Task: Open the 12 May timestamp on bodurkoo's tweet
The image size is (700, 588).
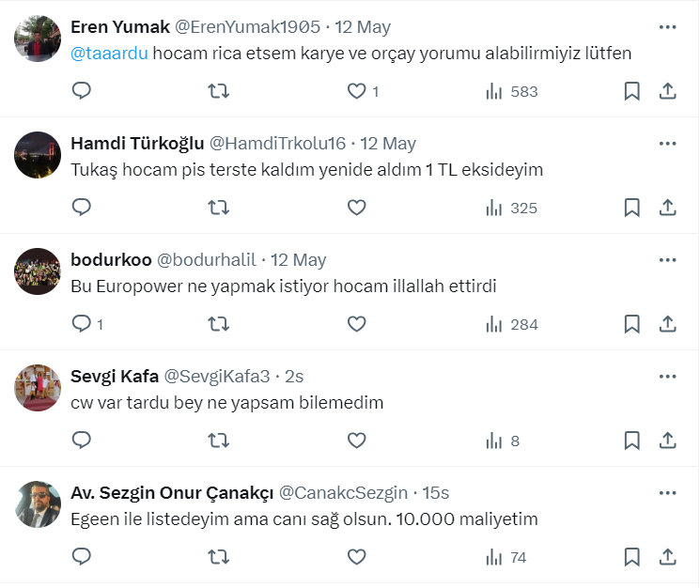Action: [298, 260]
